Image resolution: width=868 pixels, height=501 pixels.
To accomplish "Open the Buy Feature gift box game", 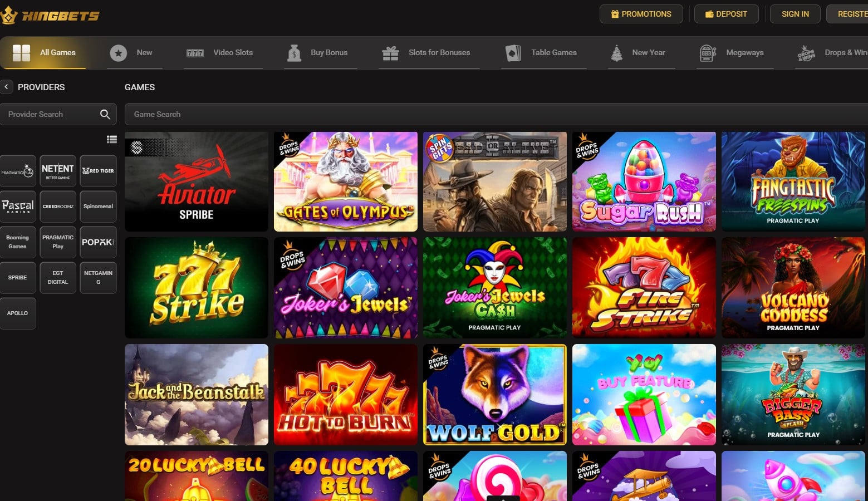I will click(x=644, y=395).
